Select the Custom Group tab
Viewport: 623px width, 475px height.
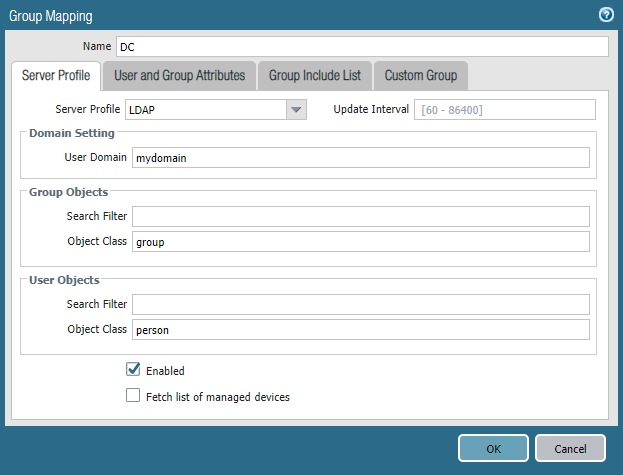421,76
